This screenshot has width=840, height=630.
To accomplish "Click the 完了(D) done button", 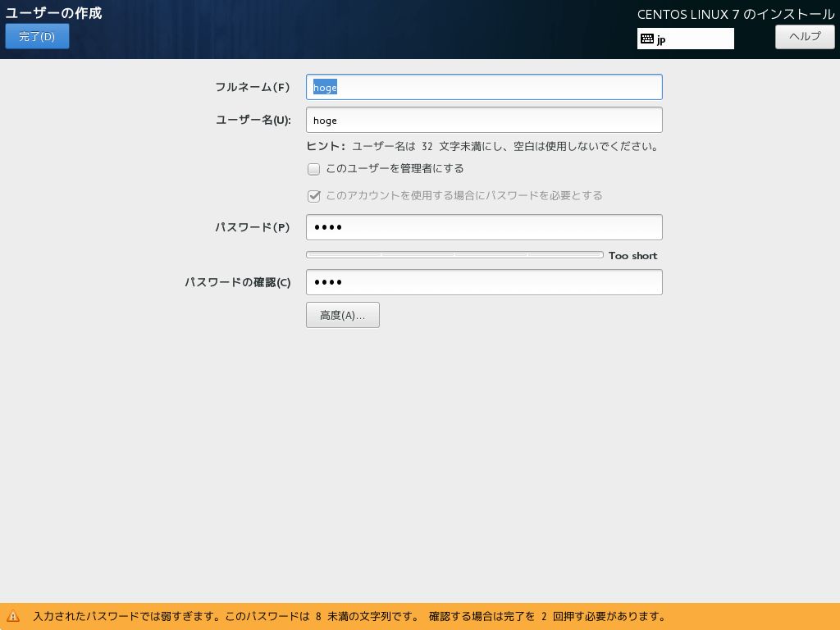I will point(37,36).
